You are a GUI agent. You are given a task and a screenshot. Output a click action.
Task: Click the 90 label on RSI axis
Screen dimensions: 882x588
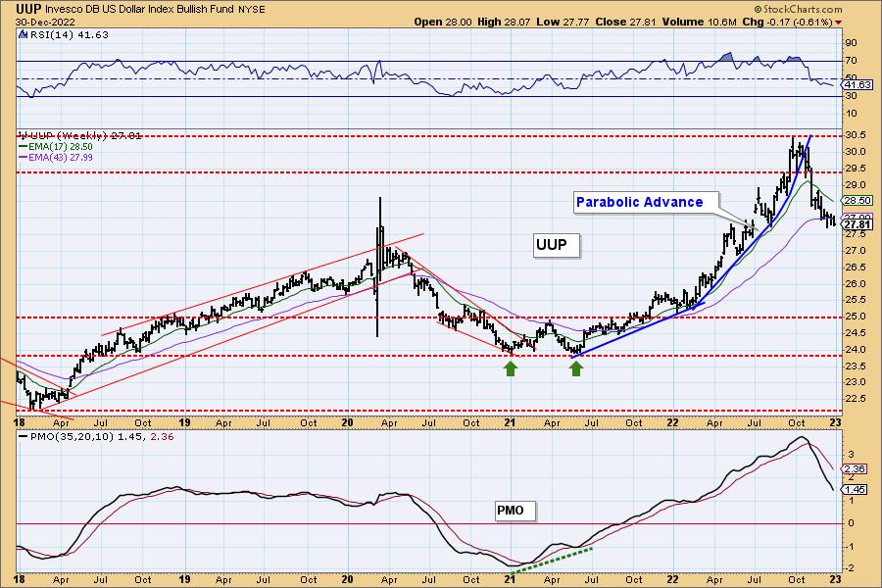click(x=851, y=43)
